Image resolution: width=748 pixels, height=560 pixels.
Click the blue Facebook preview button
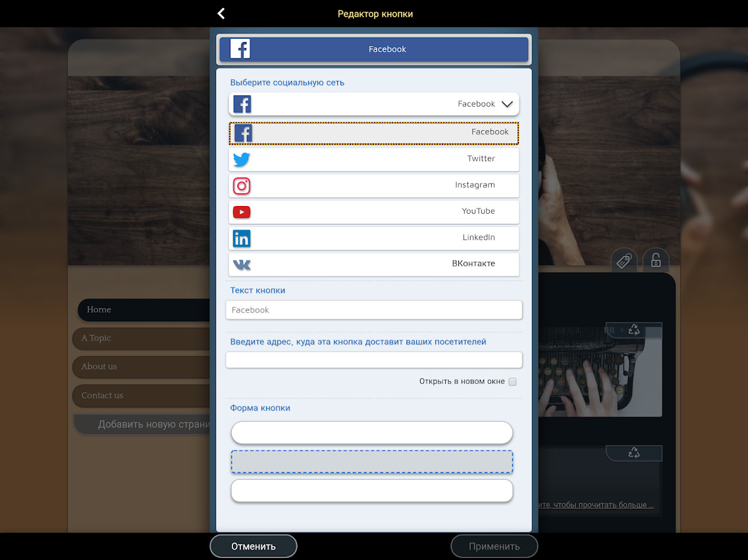374,49
